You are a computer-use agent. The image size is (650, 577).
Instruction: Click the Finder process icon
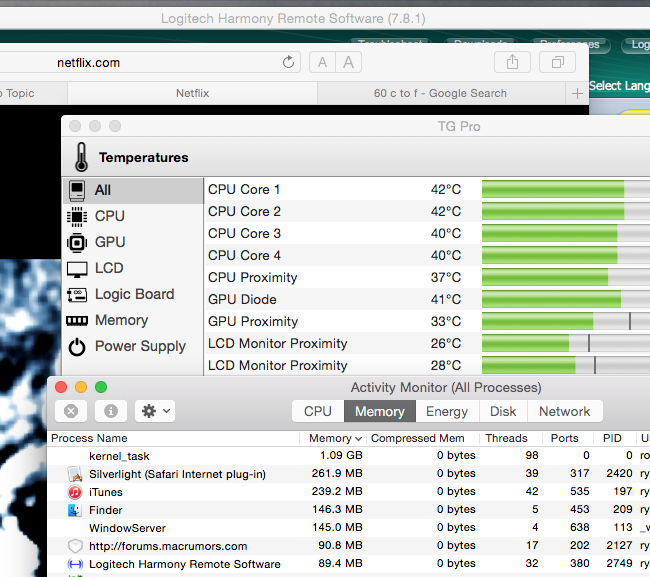click(x=75, y=510)
